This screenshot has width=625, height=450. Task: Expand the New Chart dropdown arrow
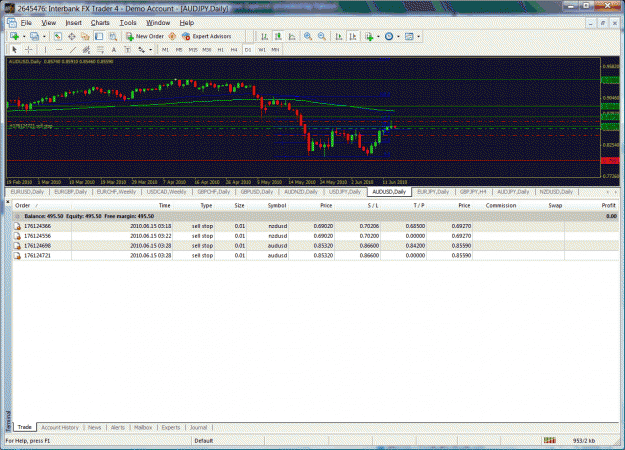pyautogui.click(x=24, y=36)
